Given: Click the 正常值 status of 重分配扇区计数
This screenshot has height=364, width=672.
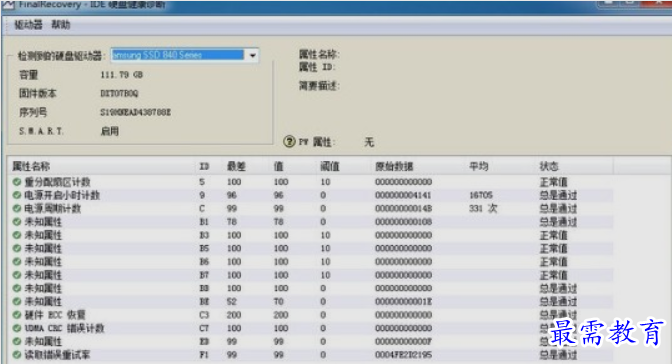Looking at the screenshot, I should [553, 182].
